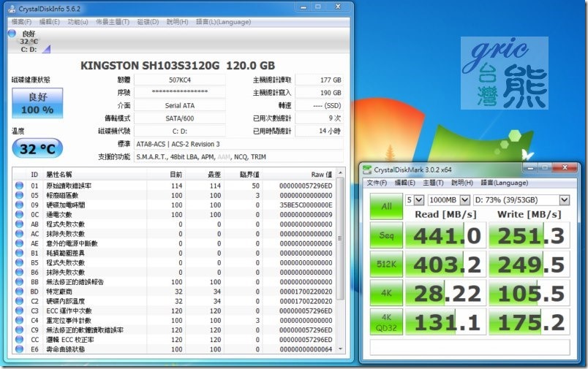Click the 良好 100% health status button
588x369 pixels.
click(x=37, y=104)
